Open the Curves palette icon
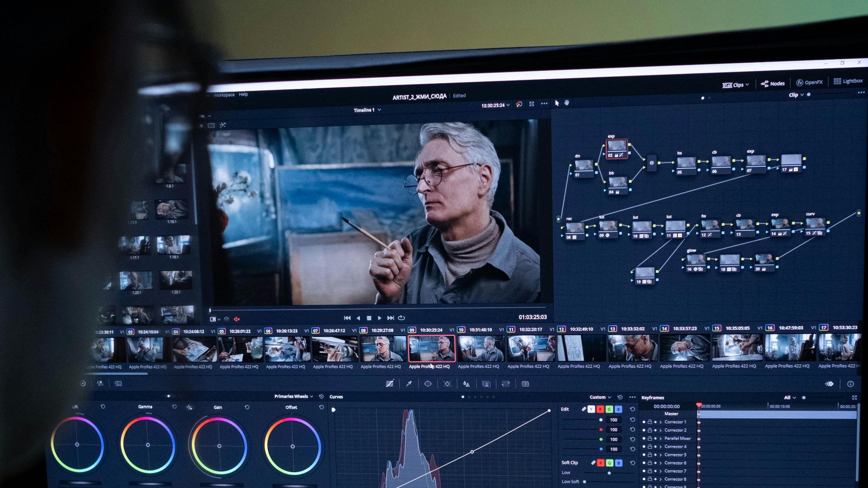Viewport: 868px width, 488px height. click(x=390, y=384)
